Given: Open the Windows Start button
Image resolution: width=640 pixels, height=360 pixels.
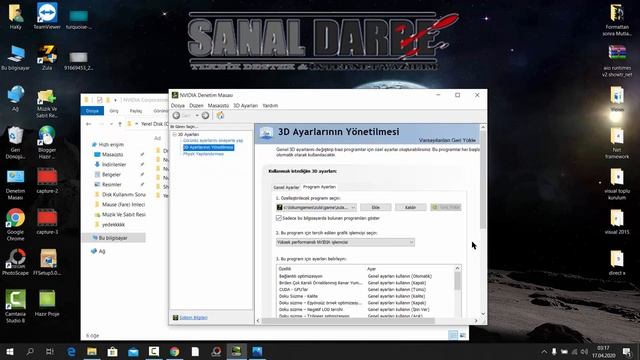Looking at the screenshot, I should coord(10,351).
